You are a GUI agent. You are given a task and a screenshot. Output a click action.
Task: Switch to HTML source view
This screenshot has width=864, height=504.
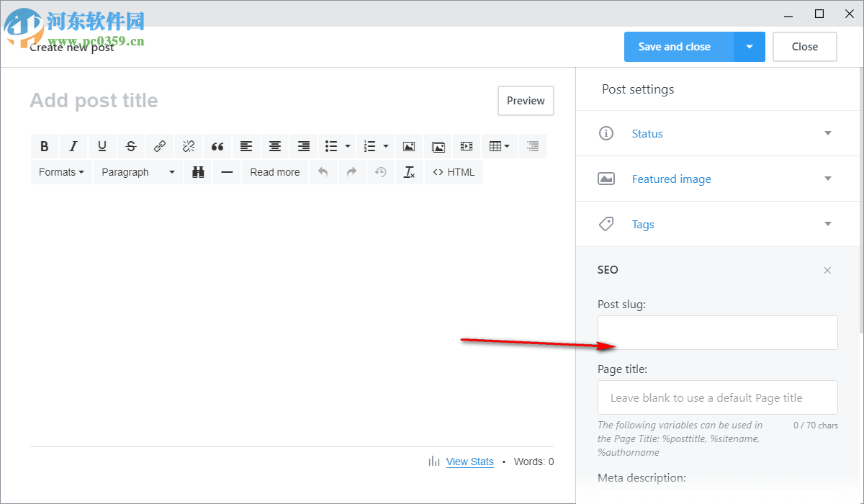pyautogui.click(x=454, y=172)
